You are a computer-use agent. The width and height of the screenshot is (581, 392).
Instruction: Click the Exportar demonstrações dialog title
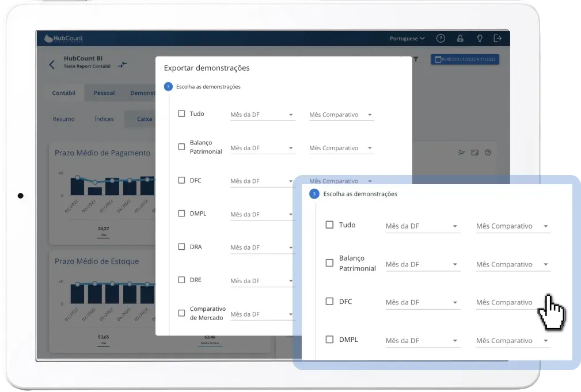click(x=207, y=68)
